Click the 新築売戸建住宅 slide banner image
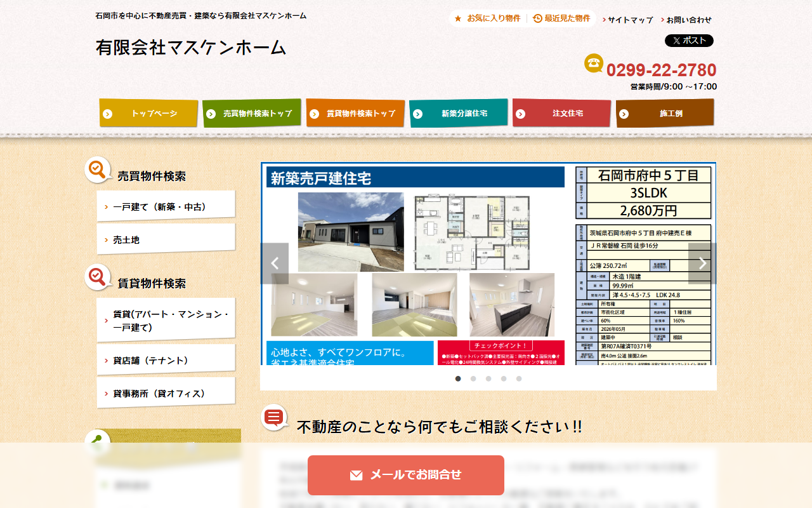Image resolution: width=812 pixels, height=508 pixels. tap(488, 264)
